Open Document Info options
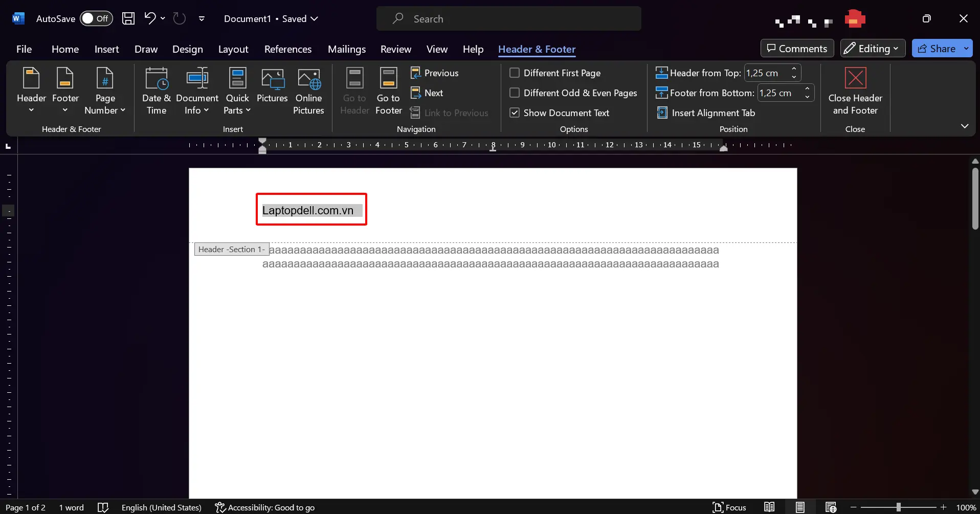 point(197,91)
